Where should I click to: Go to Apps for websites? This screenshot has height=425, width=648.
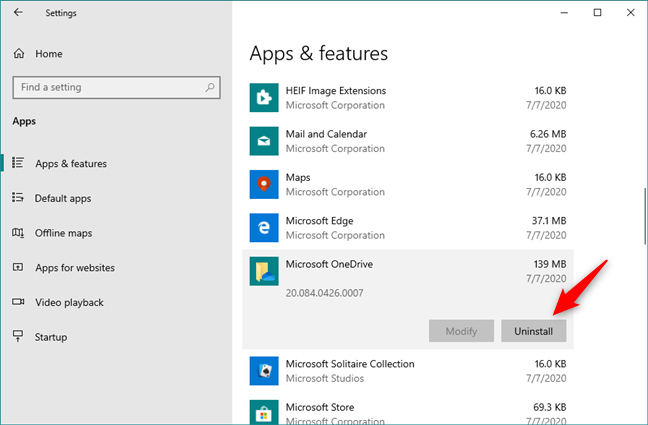point(75,268)
